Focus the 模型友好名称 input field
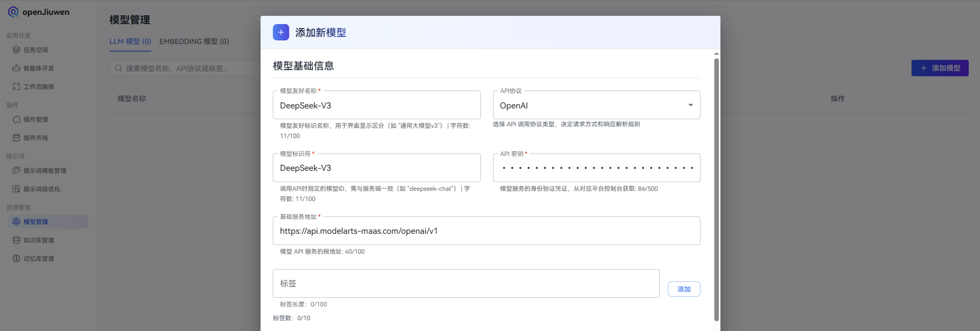The image size is (980, 331). (376, 105)
